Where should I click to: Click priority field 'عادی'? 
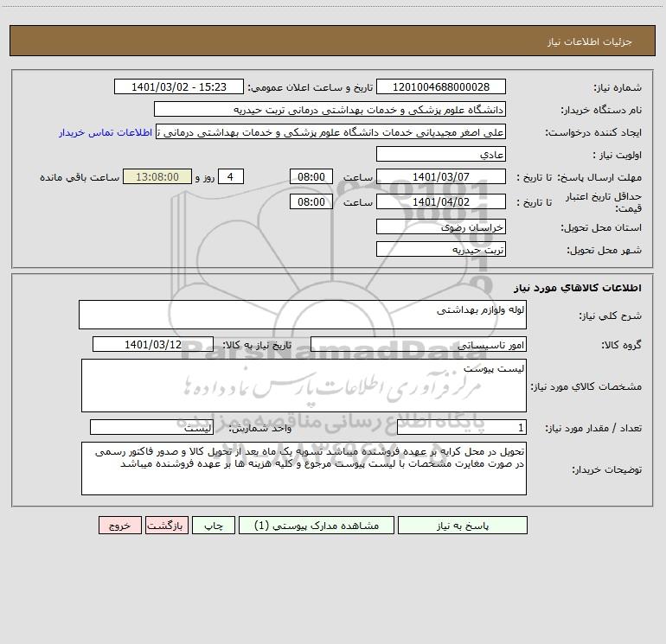(441, 154)
